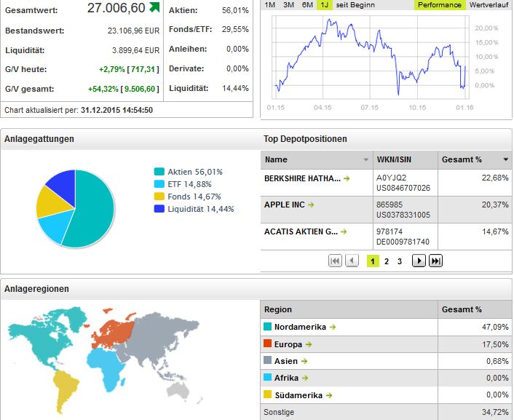Image resolution: width=514 pixels, height=420 pixels.
Task: Click Europa region link
Action: 288,344
